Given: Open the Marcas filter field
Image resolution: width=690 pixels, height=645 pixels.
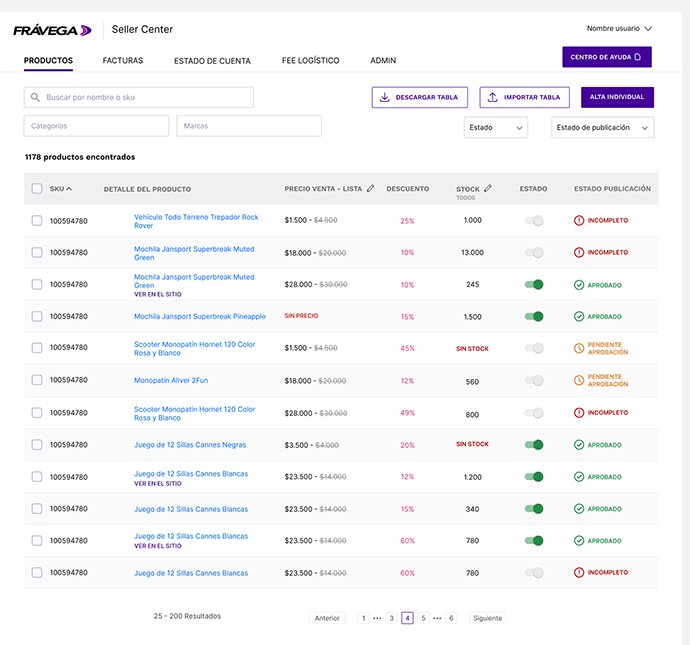Looking at the screenshot, I should (249, 126).
